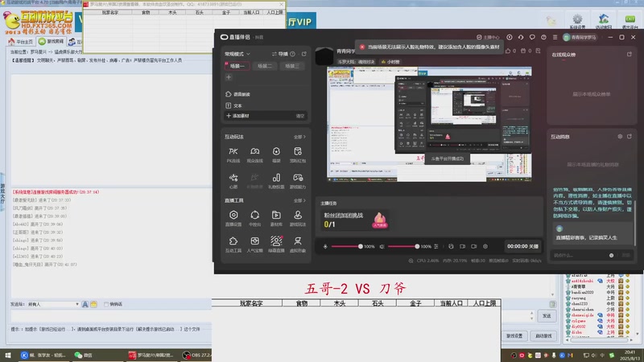
Task: Adjust the speaker volume slider
Action: coord(402,246)
